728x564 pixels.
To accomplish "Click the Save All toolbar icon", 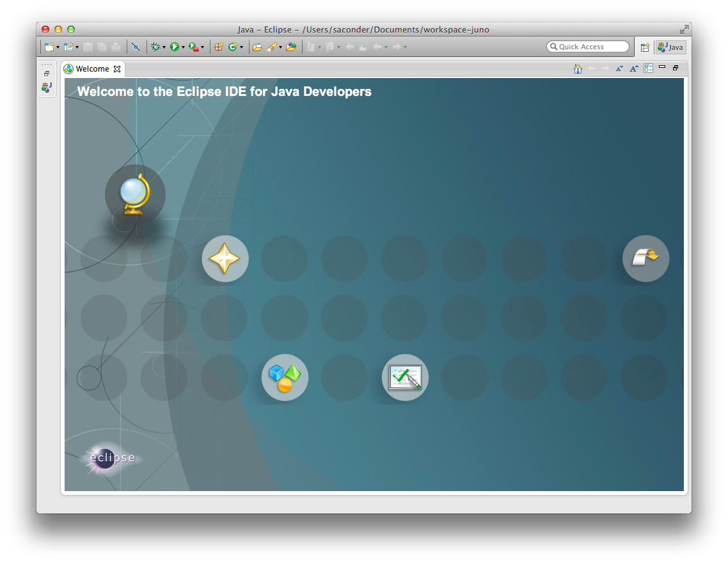I will click(102, 47).
